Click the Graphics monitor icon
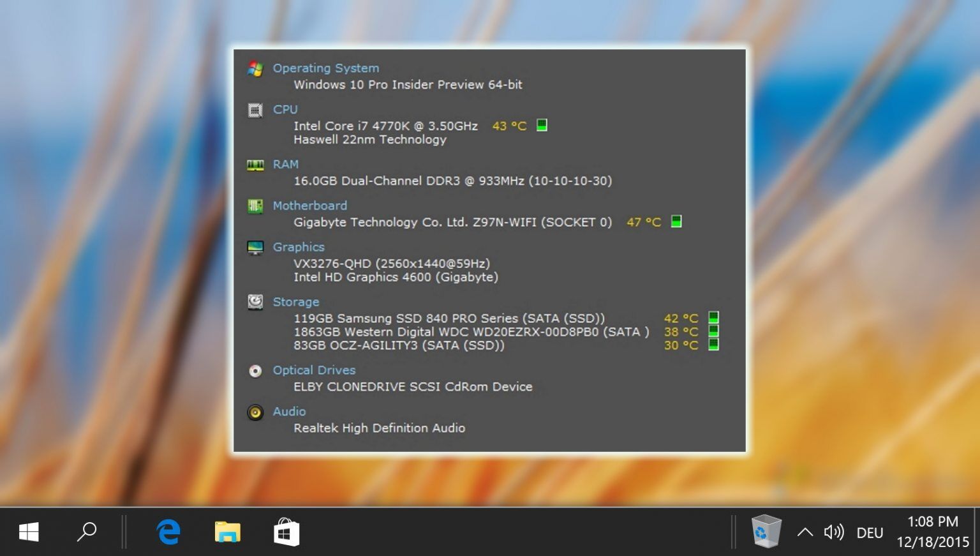980x556 pixels. [256, 248]
